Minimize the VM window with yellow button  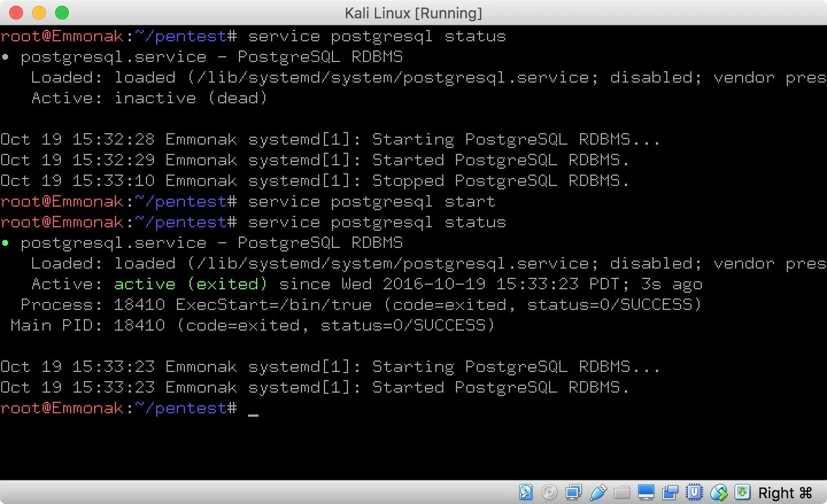pos(39,13)
